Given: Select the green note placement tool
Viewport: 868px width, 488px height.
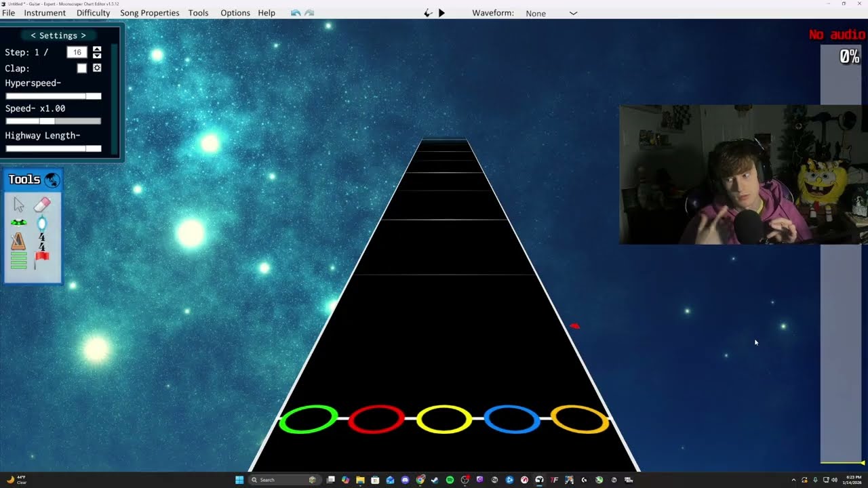Looking at the screenshot, I should tap(18, 222).
